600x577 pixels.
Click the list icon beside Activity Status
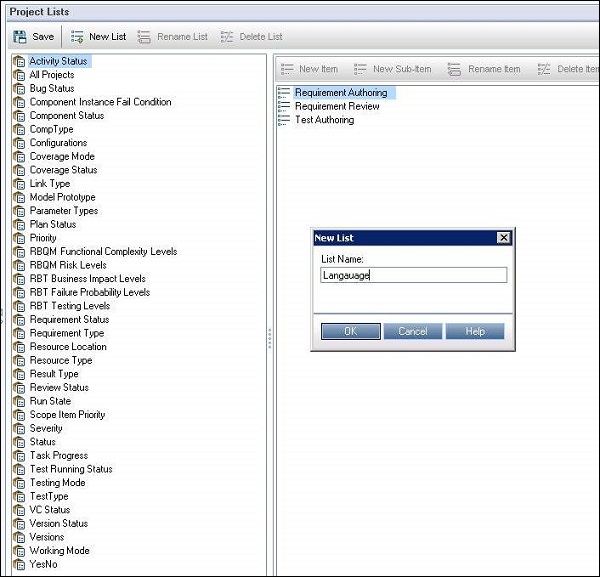[x=19, y=62]
